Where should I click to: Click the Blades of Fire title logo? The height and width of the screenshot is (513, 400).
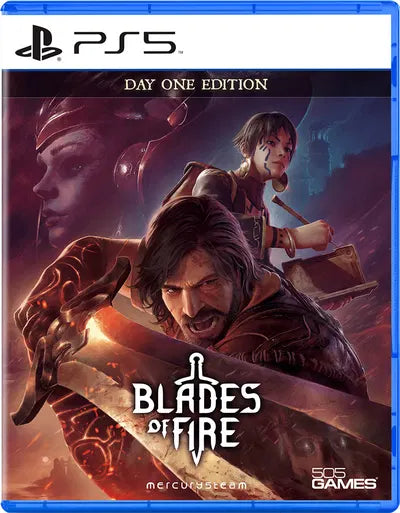pyautogui.click(x=196, y=409)
